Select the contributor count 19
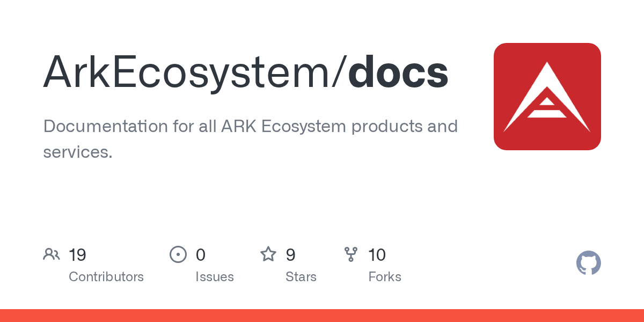This screenshot has width=644, height=322. coord(77,255)
